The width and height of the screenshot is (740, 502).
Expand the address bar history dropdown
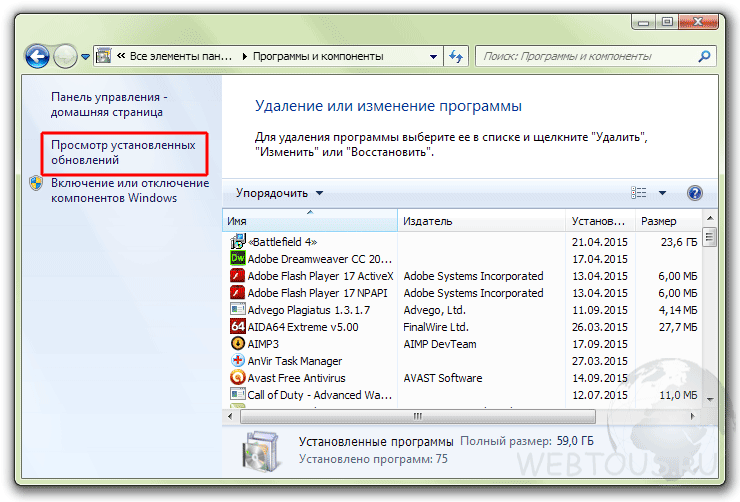pyautogui.click(x=433, y=57)
